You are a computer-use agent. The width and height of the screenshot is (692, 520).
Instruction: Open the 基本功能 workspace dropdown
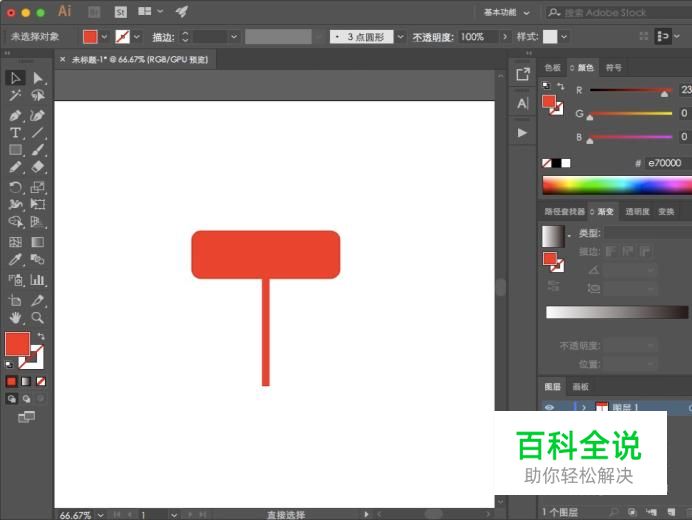click(x=507, y=12)
